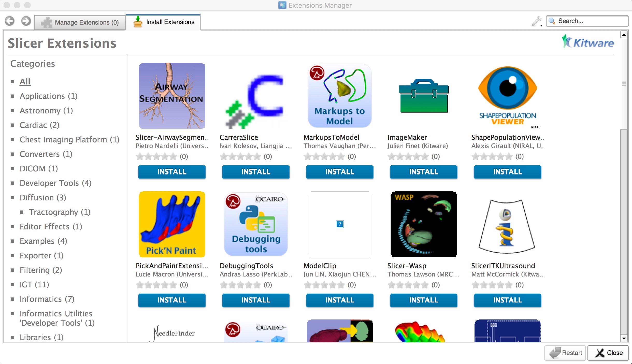Go back with the left arrow button
This screenshot has height=364, width=632.
point(10,21)
